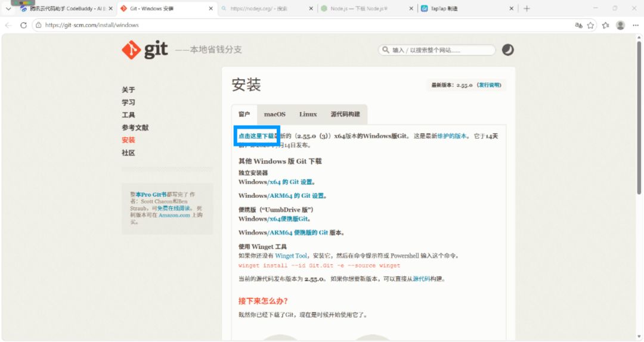Switch to the 源代码构建 tab
Viewport: 644px width, 342px height.
point(345,114)
